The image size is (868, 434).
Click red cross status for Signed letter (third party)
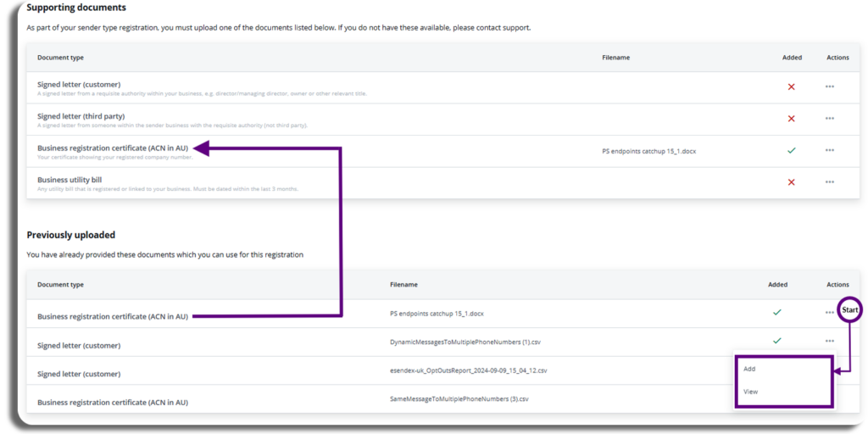point(791,119)
